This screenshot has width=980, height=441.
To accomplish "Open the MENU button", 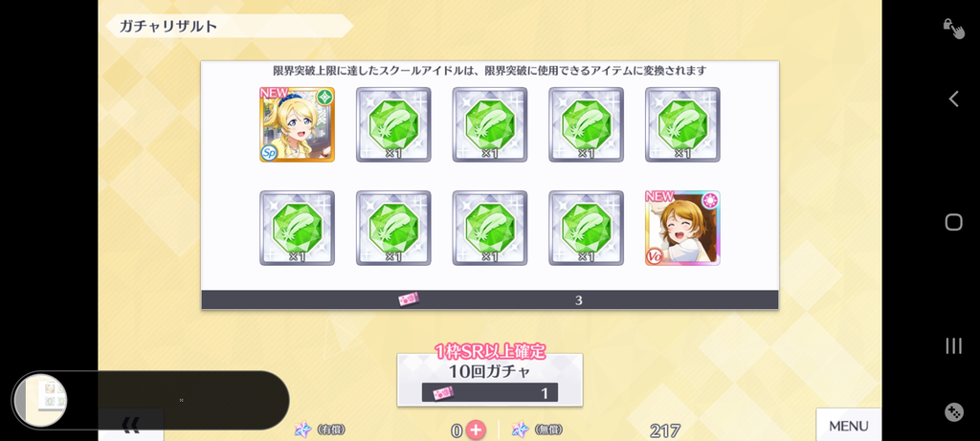I will (848, 426).
